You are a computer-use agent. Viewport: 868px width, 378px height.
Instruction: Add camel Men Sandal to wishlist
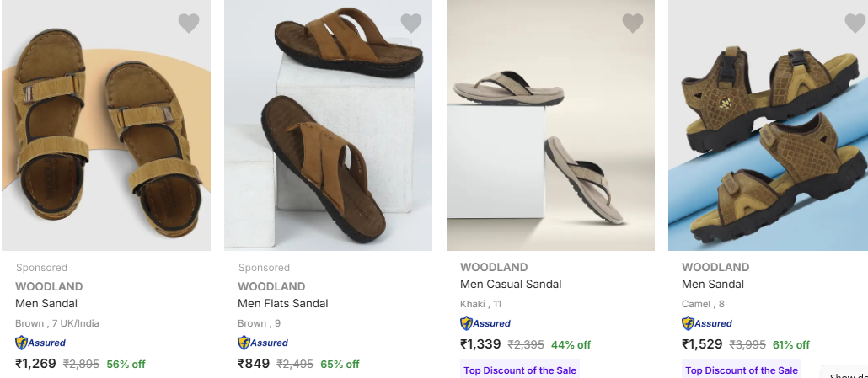[x=855, y=24]
